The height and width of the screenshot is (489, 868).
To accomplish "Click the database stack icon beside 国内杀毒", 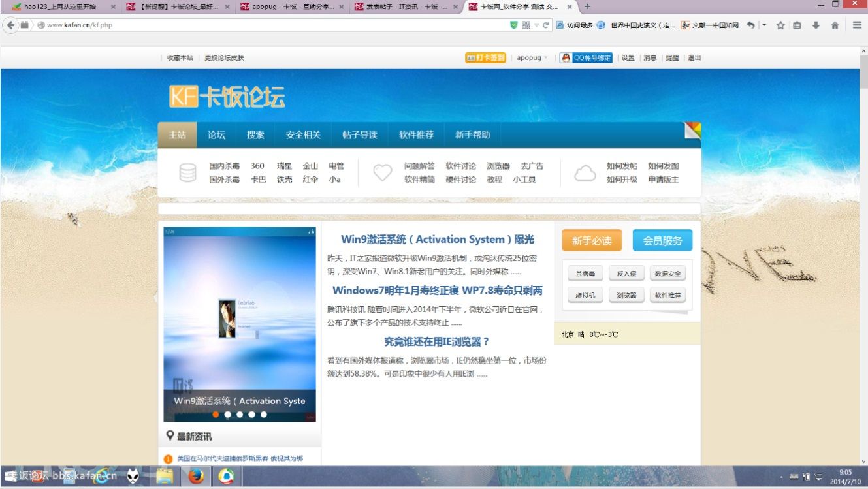I will click(x=187, y=173).
